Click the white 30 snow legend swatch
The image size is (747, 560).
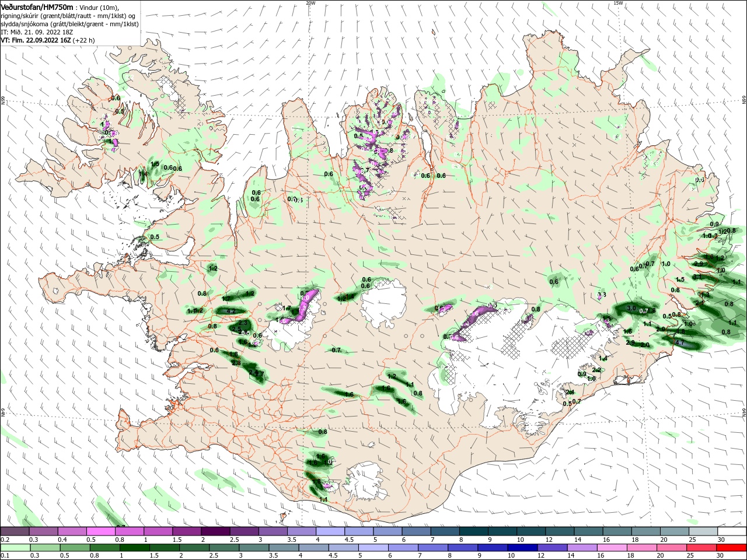click(x=732, y=531)
